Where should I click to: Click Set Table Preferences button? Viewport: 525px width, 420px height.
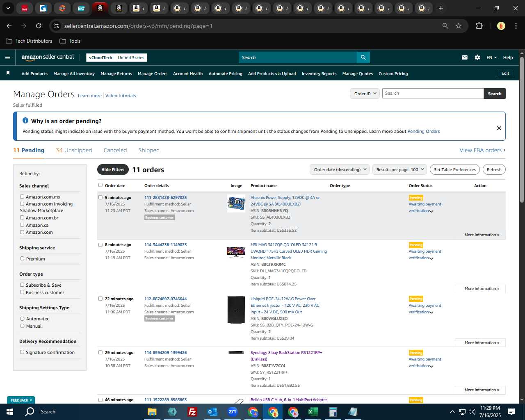[x=455, y=169]
